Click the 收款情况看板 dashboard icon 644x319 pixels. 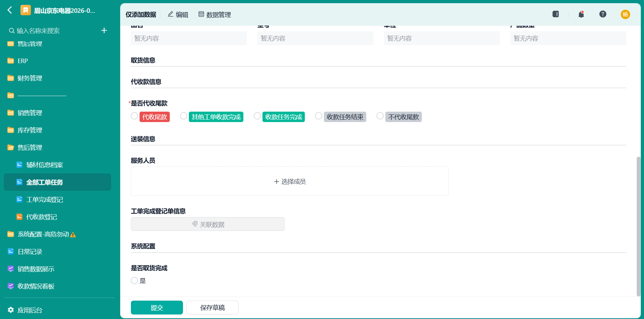pyautogui.click(x=11, y=286)
